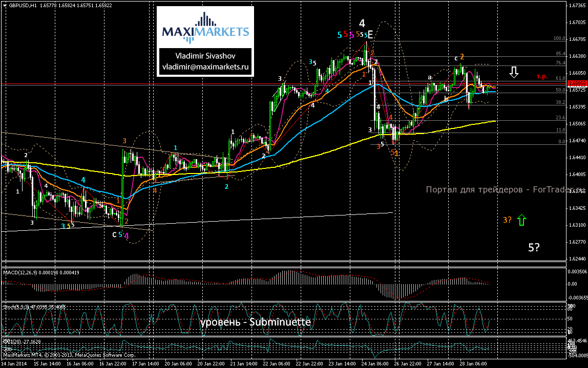Click the 1.63425 price scale value
Image resolution: width=588 pixels, height=368 pixels.
click(x=578, y=208)
